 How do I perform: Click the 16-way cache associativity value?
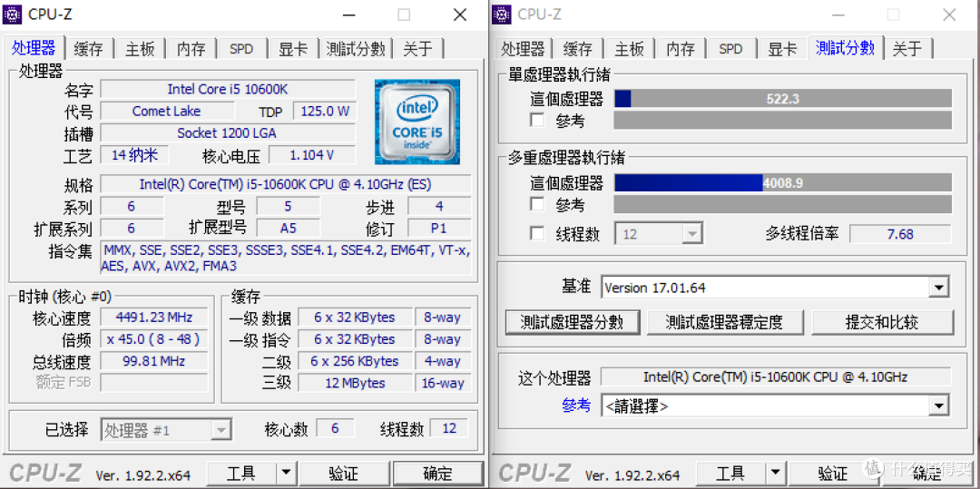[x=443, y=383]
